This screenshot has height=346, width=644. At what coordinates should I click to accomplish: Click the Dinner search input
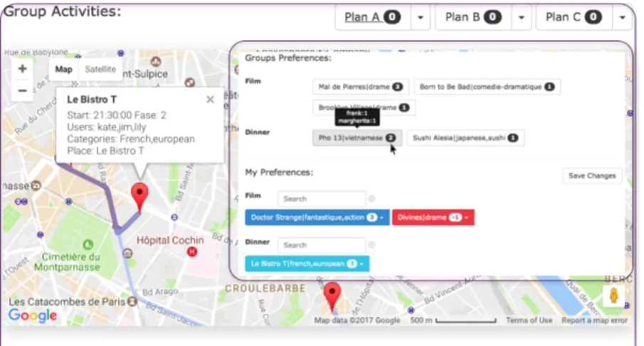(x=322, y=246)
